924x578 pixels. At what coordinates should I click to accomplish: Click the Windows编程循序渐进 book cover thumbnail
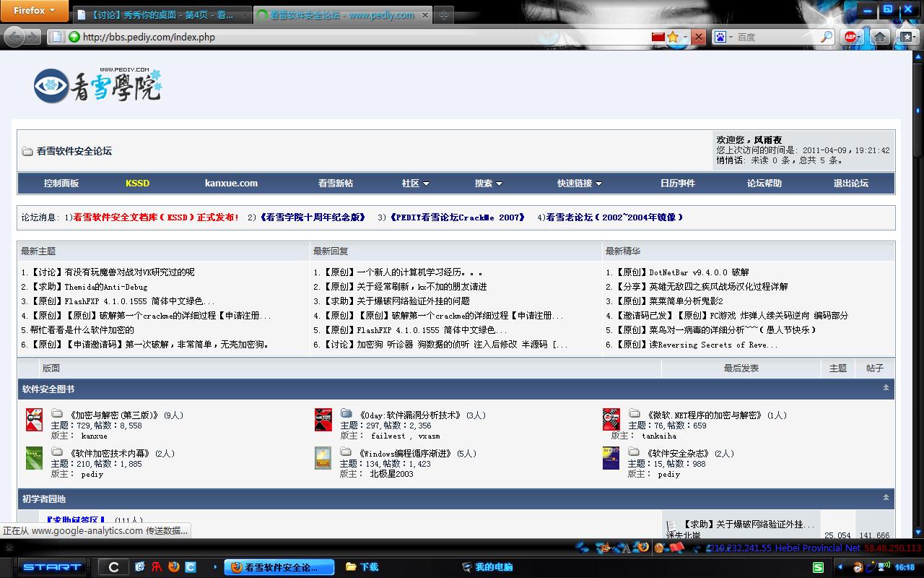point(323,458)
